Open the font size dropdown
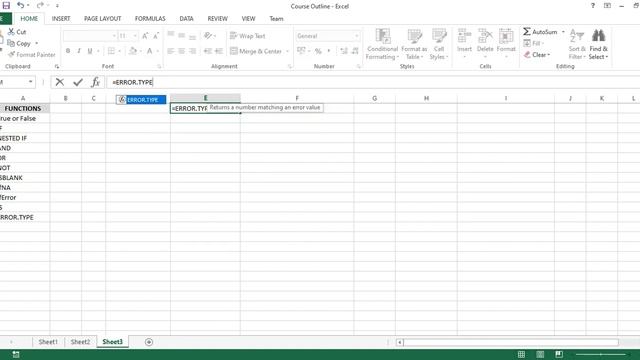This screenshot has height=360, width=640. tap(135, 36)
